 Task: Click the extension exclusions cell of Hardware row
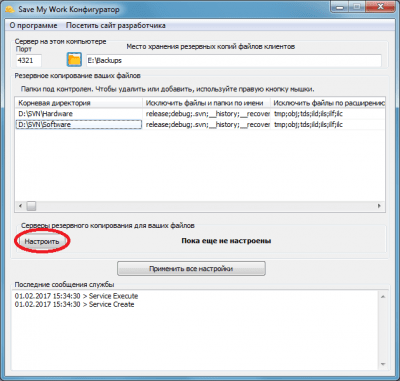point(328,114)
